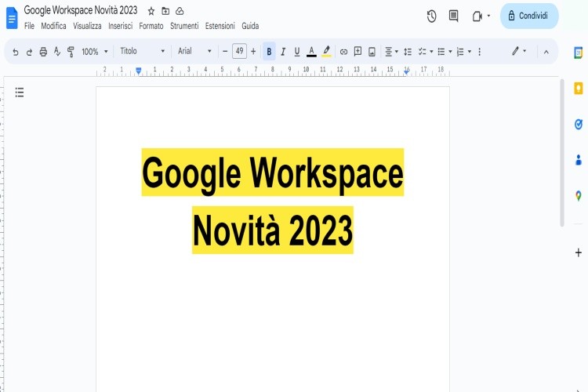Open text alignment dropdown

tap(391, 52)
